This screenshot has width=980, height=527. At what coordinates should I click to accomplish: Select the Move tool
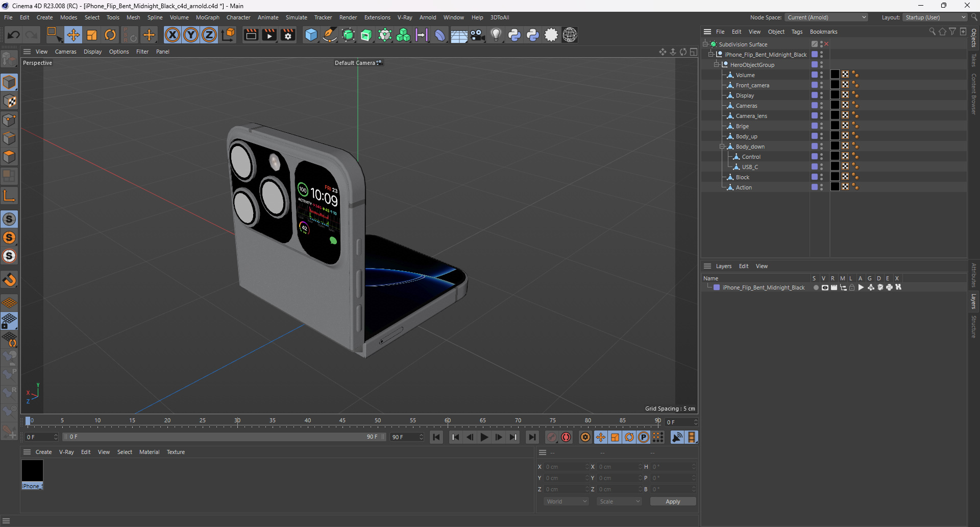click(73, 35)
